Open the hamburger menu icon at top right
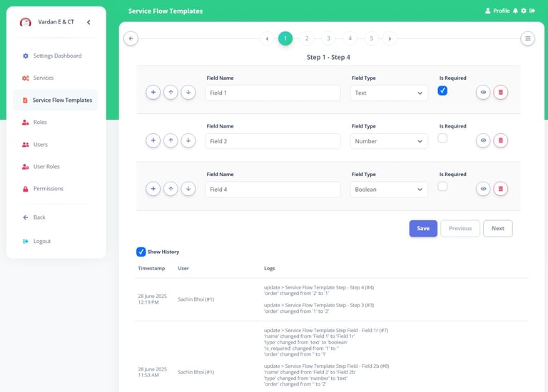This screenshot has width=548, height=392. pos(528,38)
